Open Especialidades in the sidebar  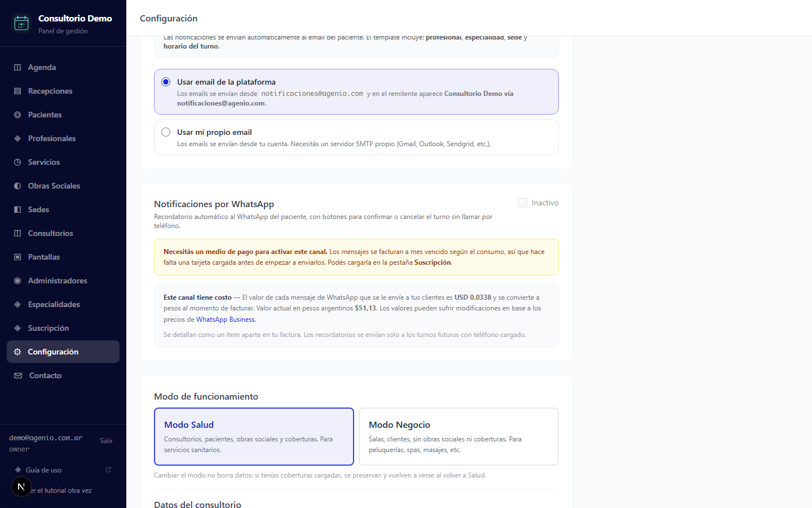tap(63, 304)
